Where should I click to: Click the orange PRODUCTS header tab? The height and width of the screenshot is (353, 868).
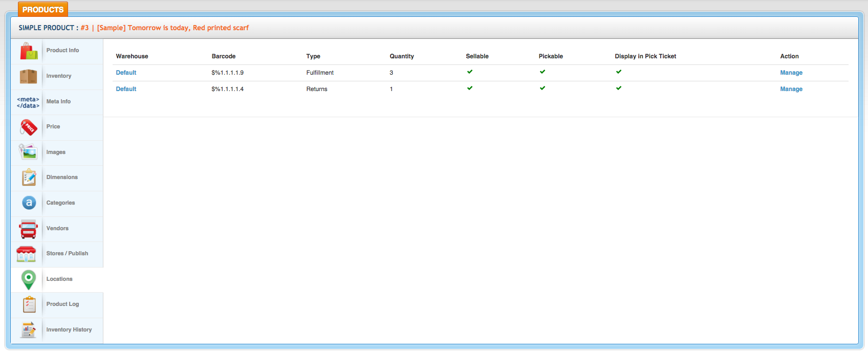[x=43, y=9]
